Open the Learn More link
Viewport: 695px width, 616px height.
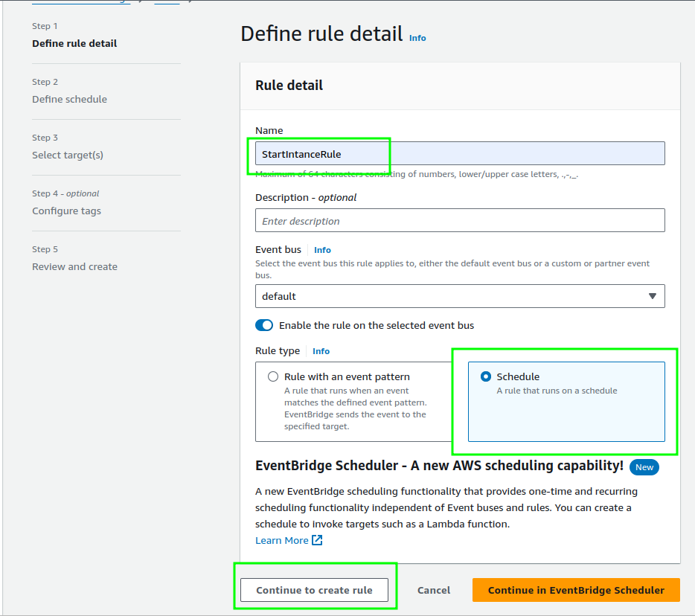[x=281, y=540]
